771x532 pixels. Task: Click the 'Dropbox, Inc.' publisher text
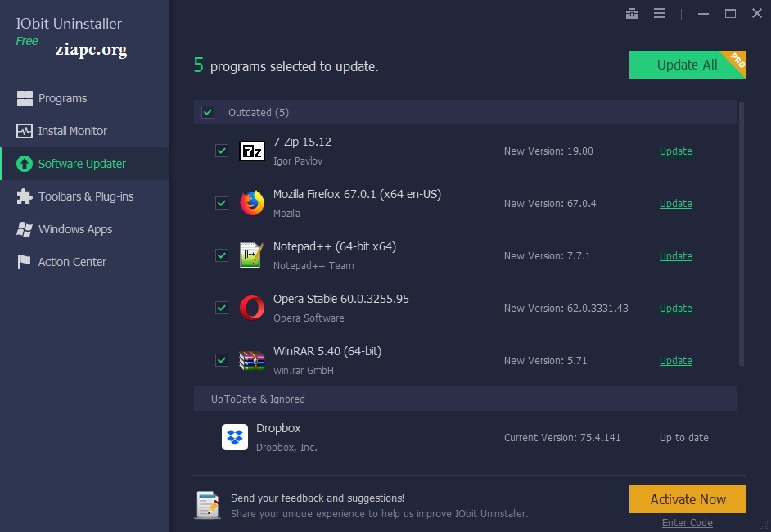[286, 448]
